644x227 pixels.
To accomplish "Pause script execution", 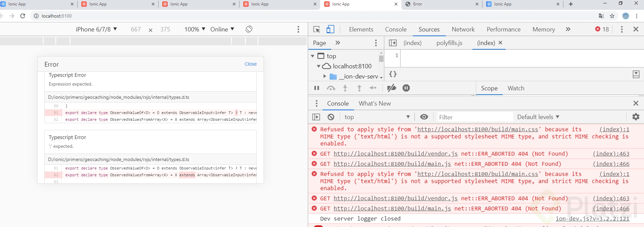I will point(317,88).
